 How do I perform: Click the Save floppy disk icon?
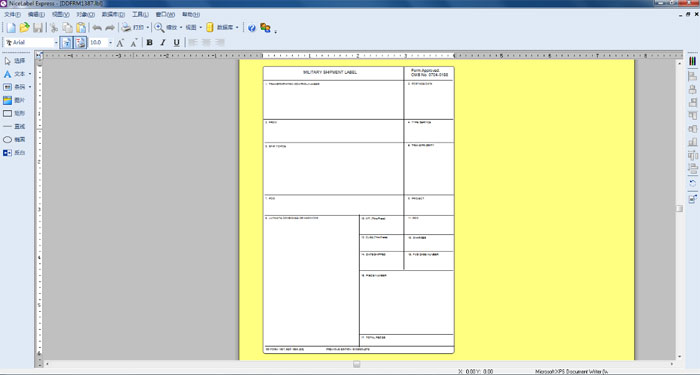point(38,28)
